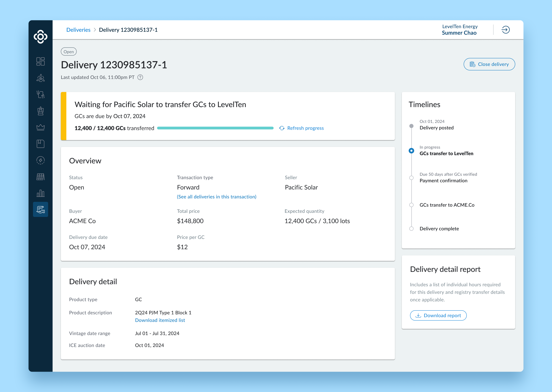This screenshot has width=552, height=392.
Task: Click Download itemized list link
Action: coord(160,320)
